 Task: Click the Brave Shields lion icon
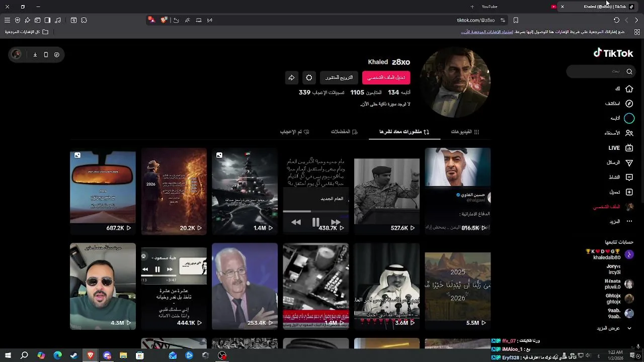[164, 20]
